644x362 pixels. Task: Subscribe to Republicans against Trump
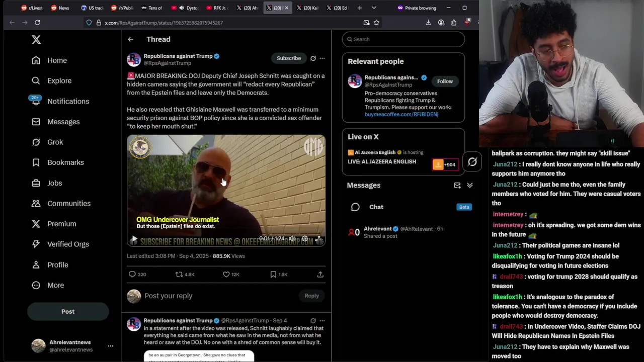(x=289, y=58)
